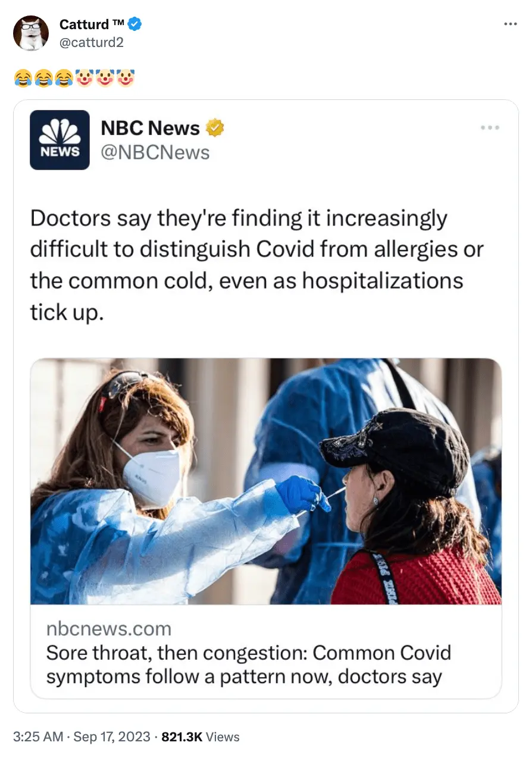532x758 pixels.
Task: Click the last clown emoji in tweet
Action: 126,77
